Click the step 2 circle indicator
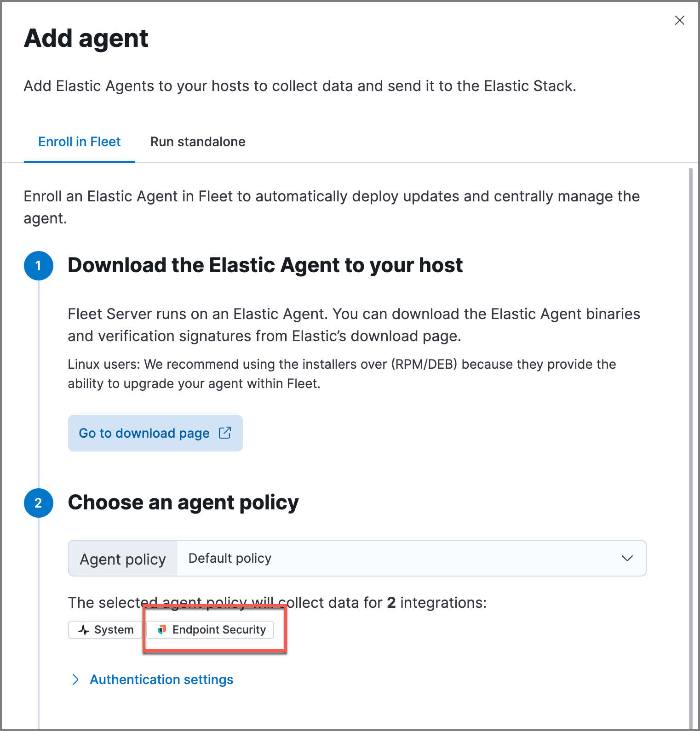The image size is (700, 731). [x=39, y=503]
